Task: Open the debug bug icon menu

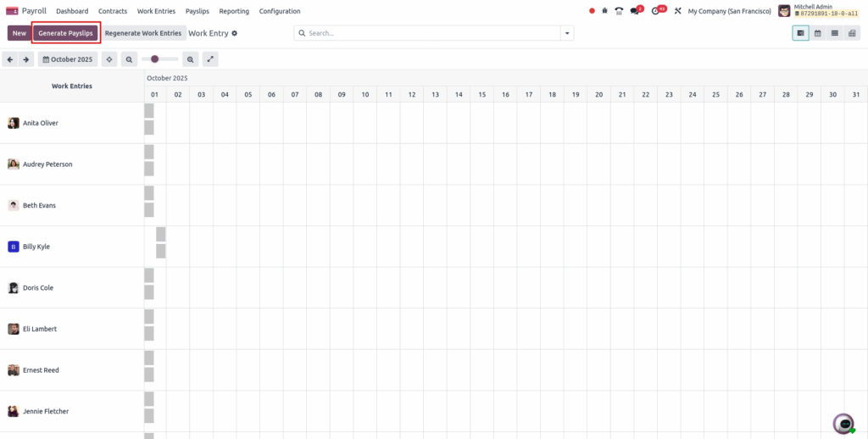Action: (x=604, y=11)
